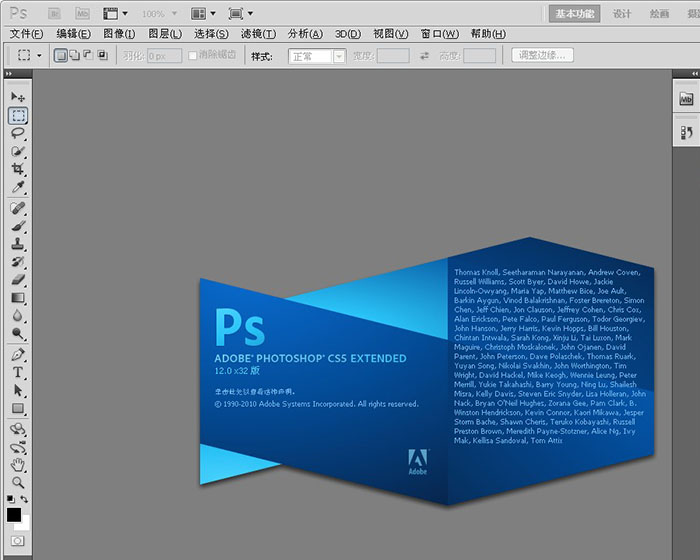Select the Zoom tool
Viewport: 700px width, 560px height.
18,482
